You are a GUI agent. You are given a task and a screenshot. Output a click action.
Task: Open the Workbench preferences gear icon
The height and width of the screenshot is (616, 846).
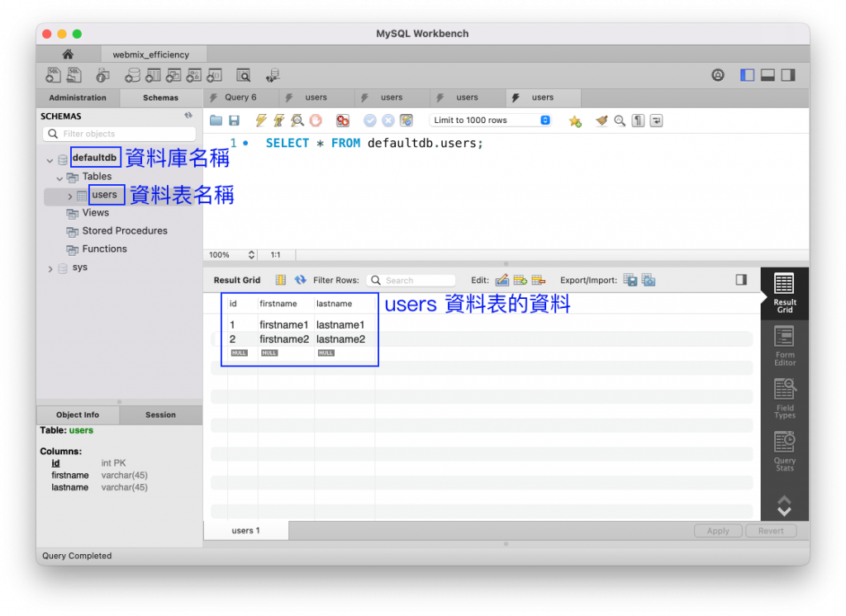(x=718, y=75)
